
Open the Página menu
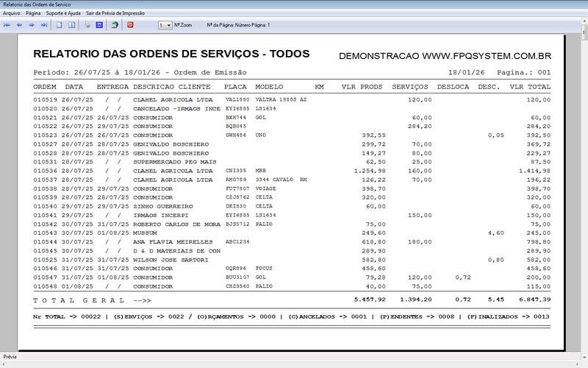click(33, 13)
